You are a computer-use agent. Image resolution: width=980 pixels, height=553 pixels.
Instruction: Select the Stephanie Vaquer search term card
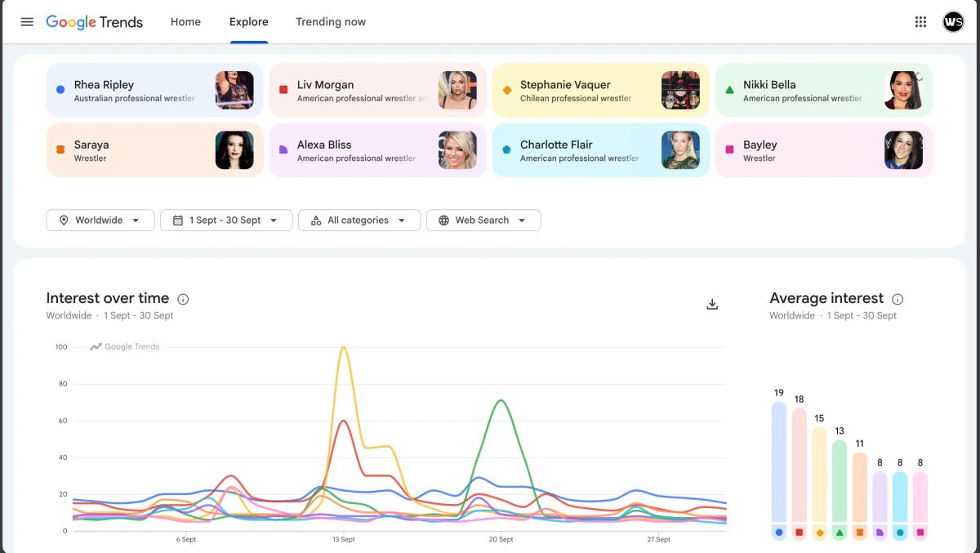(601, 90)
